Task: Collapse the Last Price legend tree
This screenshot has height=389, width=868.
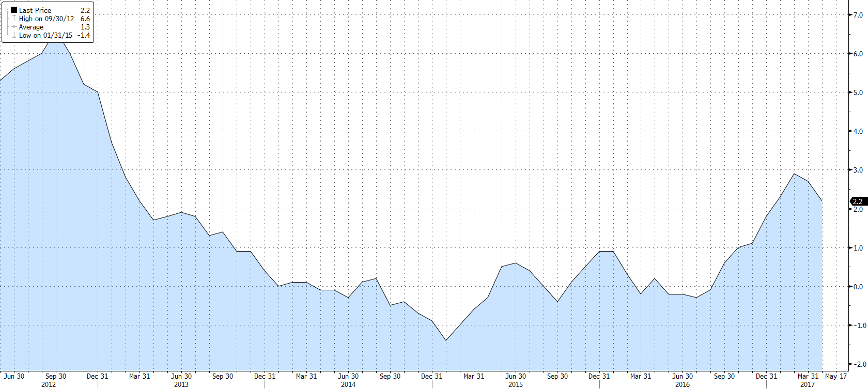Action: tap(7, 10)
